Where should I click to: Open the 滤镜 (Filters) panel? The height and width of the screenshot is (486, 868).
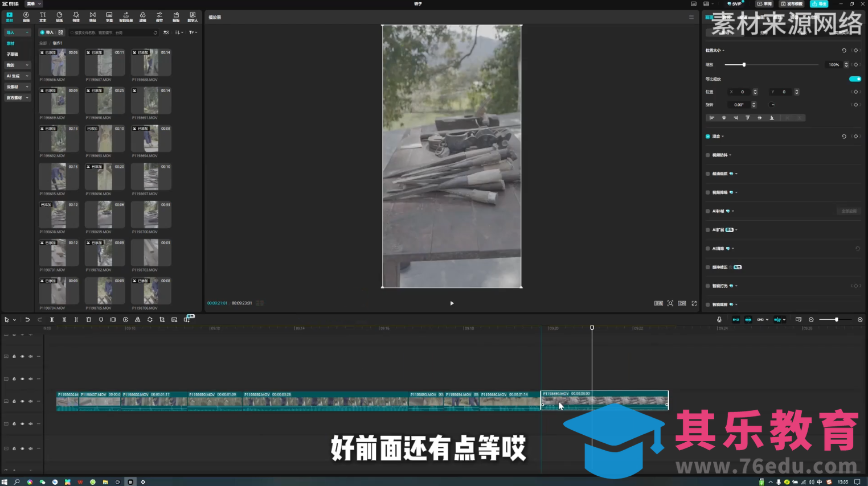coord(142,17)
